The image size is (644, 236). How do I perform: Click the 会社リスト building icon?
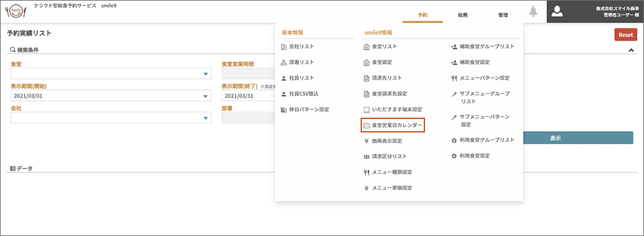pos(283,46)
